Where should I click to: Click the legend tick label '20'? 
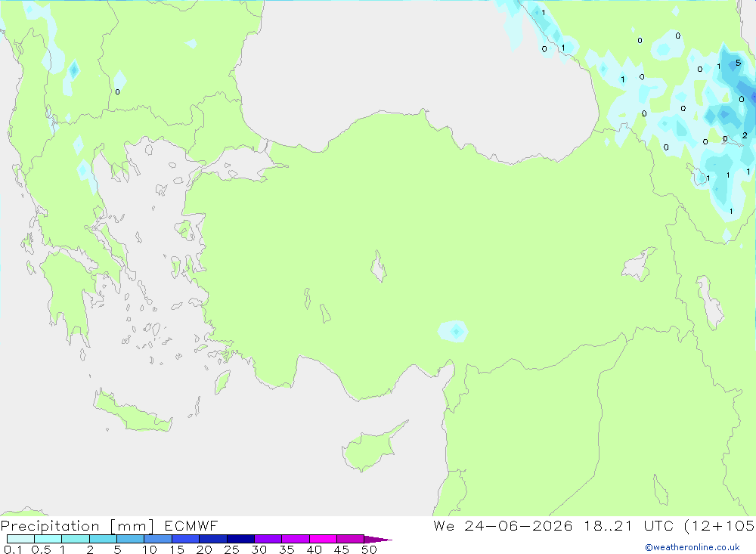pyautogui.click(x=204, y=549)
